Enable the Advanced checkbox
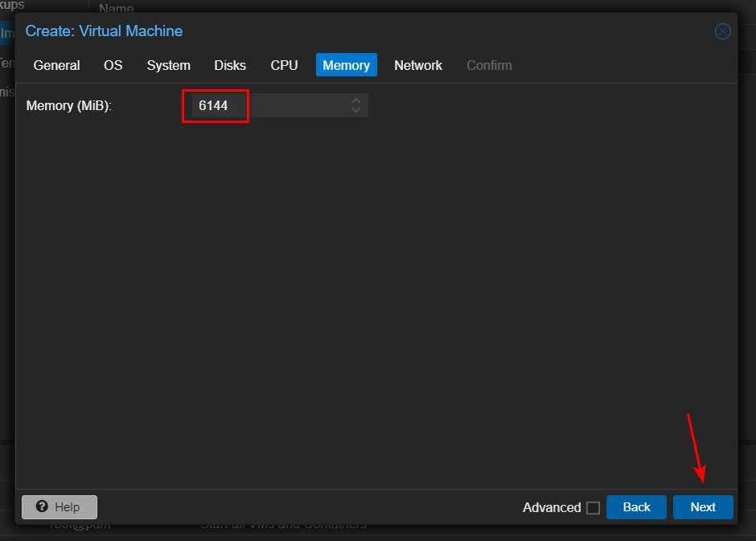Viewport: 756px width, 541px height. [x=593, y=508]
